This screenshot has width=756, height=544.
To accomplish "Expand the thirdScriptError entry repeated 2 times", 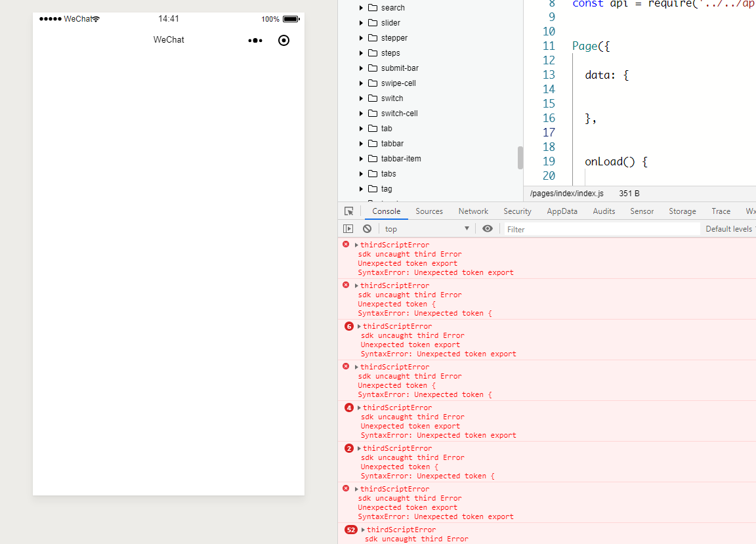I will pos(359,448).
